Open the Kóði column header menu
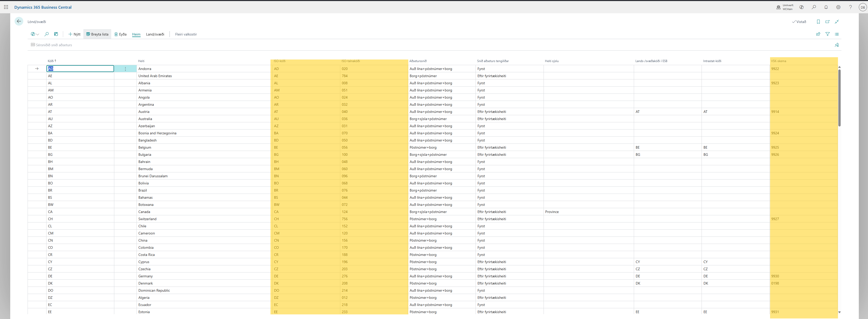868x319 pixels. pyautogui.click(x=52, y=61)
